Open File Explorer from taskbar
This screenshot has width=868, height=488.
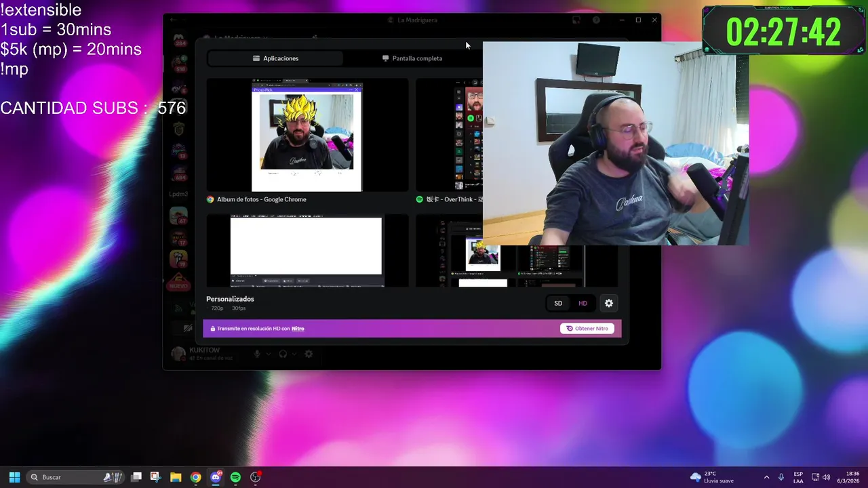[x=176, y=477]
